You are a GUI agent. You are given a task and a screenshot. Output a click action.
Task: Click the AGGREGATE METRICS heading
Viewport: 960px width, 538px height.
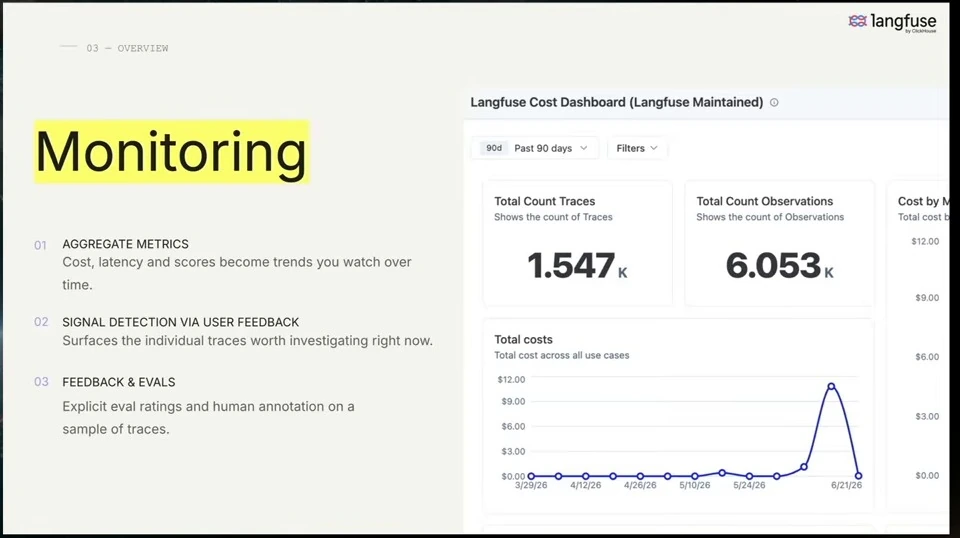(x=126, y=244)
